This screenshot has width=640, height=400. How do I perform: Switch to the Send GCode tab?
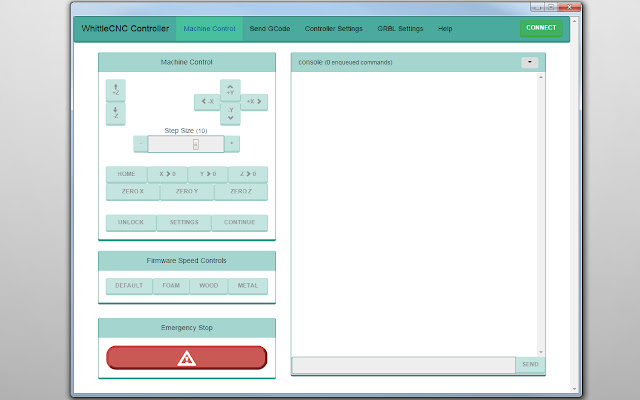pyautogui.click(x=269, y=28)
